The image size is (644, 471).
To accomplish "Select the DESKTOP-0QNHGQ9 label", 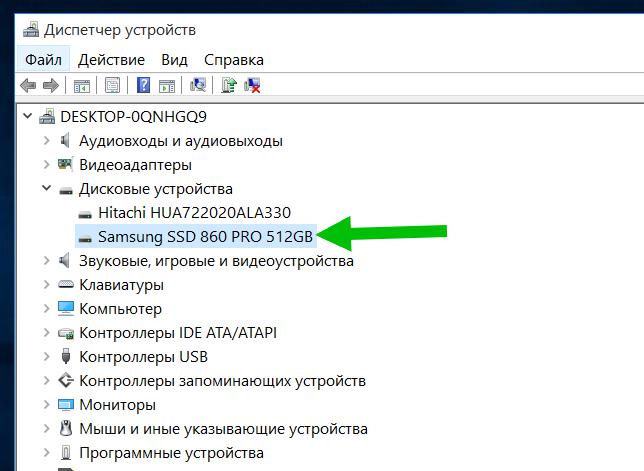I will (x=133, y=117).
